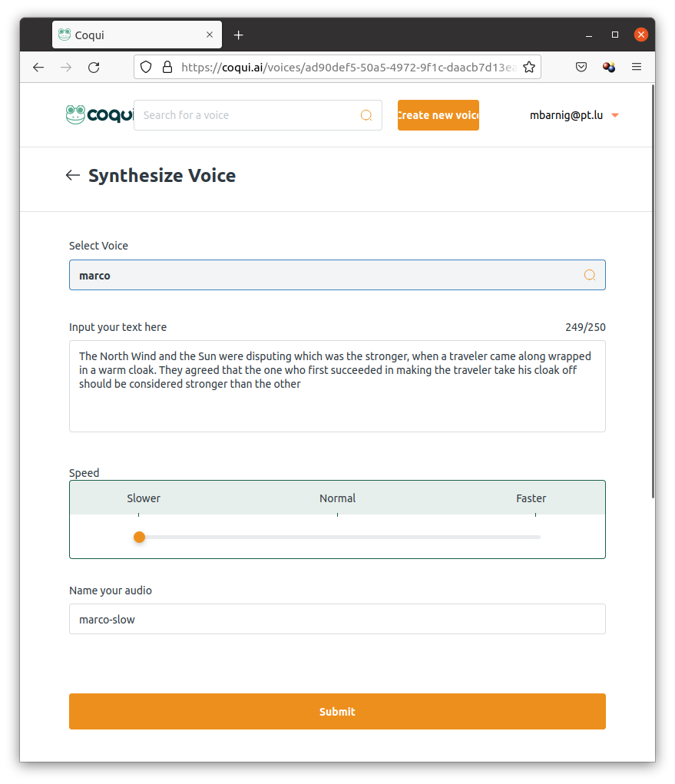Viewport: 675px width, 784px height.
Task: Open the Firefox hamburger menu
Action: point(636,68)
